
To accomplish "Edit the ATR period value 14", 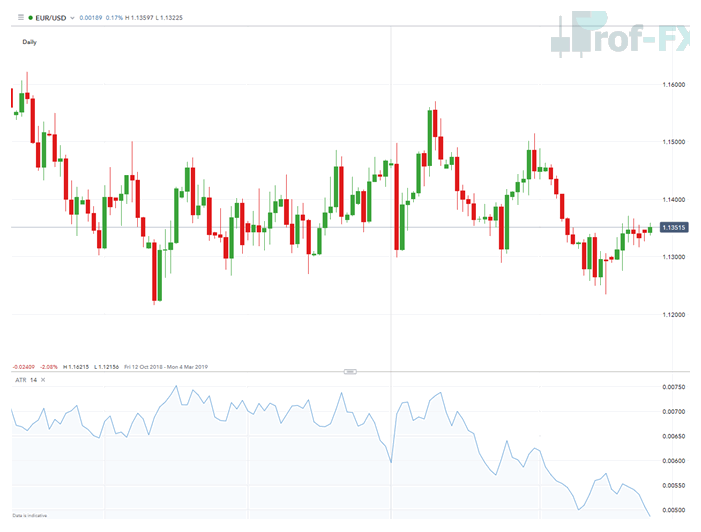I will tap(33, 380).
